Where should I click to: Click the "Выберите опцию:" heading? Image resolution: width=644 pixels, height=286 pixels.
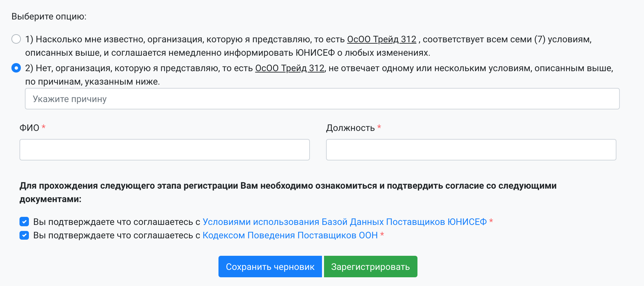coord(49,16)
